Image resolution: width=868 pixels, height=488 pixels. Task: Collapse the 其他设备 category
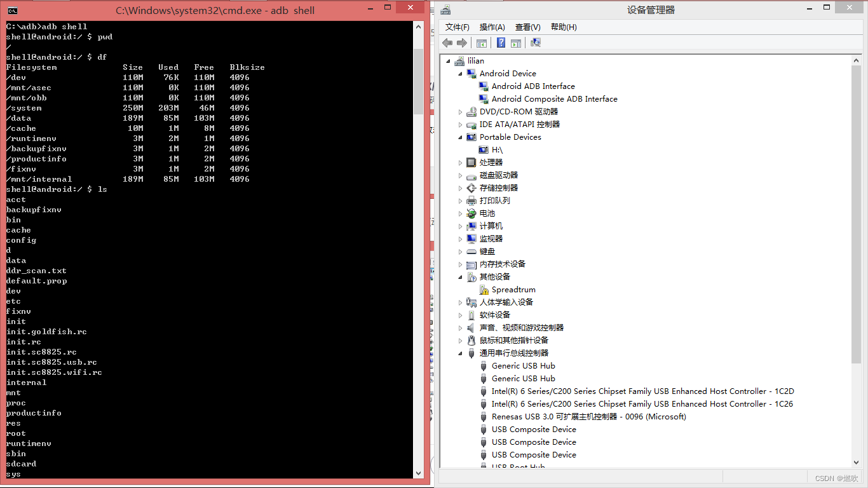pyautogui.click(x=461, y=277)
